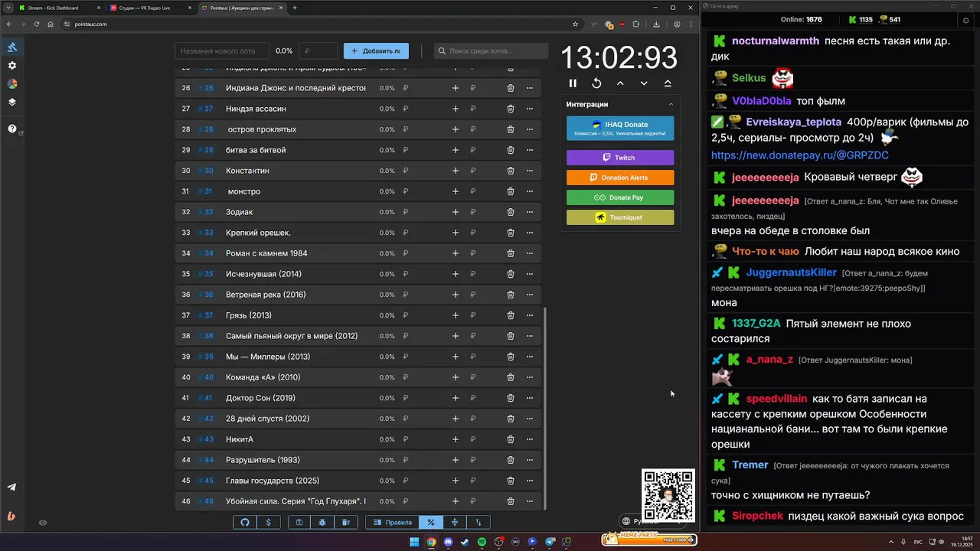Focus the new lot ruble amount field
Viewport: 980px width, 551px height.
(318, 51)
